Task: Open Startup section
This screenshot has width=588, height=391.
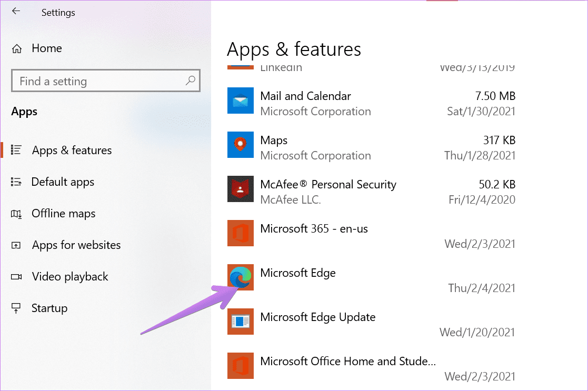Action: pos(49,308)
